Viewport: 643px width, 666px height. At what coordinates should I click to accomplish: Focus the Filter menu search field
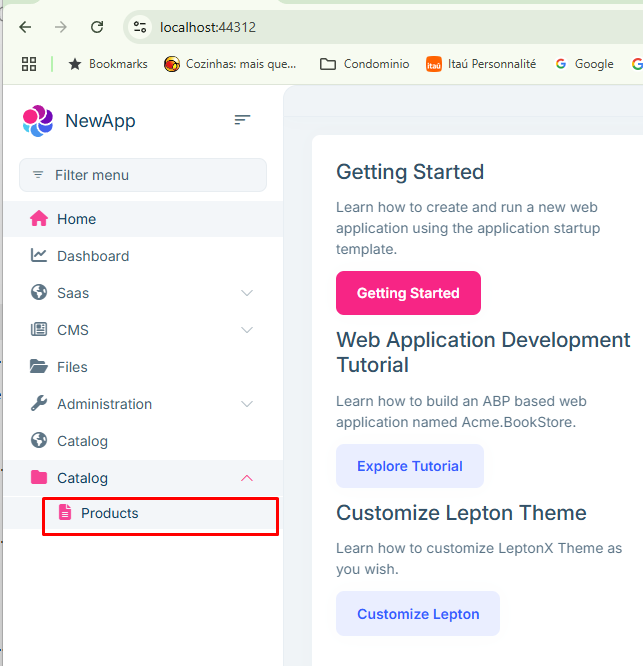pyautogui.click(x=143, y=175)
